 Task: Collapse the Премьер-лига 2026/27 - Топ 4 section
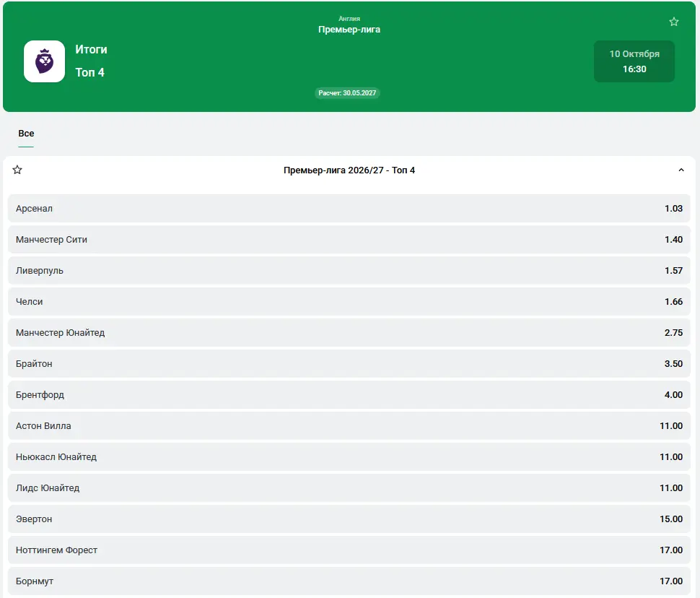pyautogui.click(x=681, y=170)
